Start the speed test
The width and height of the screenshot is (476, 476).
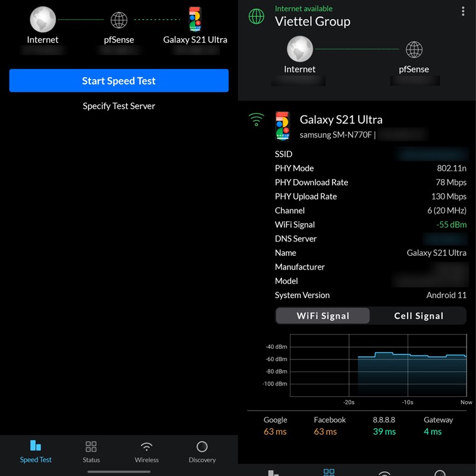[118, 80]
